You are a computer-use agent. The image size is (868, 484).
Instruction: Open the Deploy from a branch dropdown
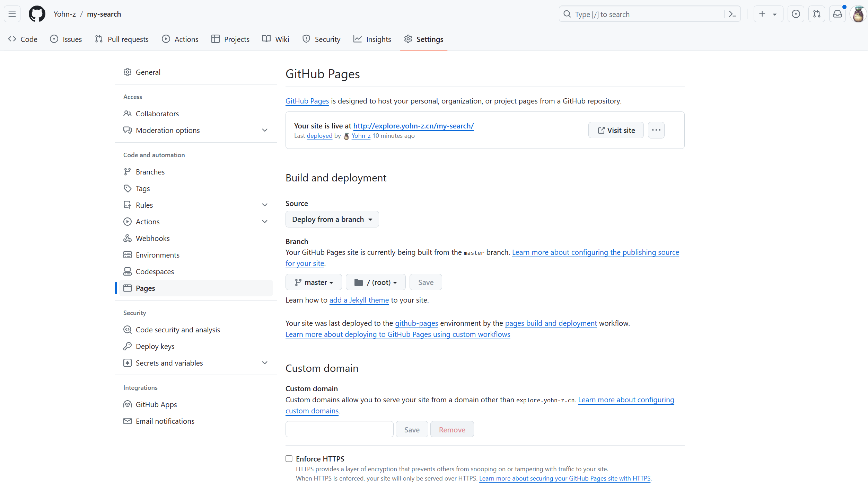[332, 219]
